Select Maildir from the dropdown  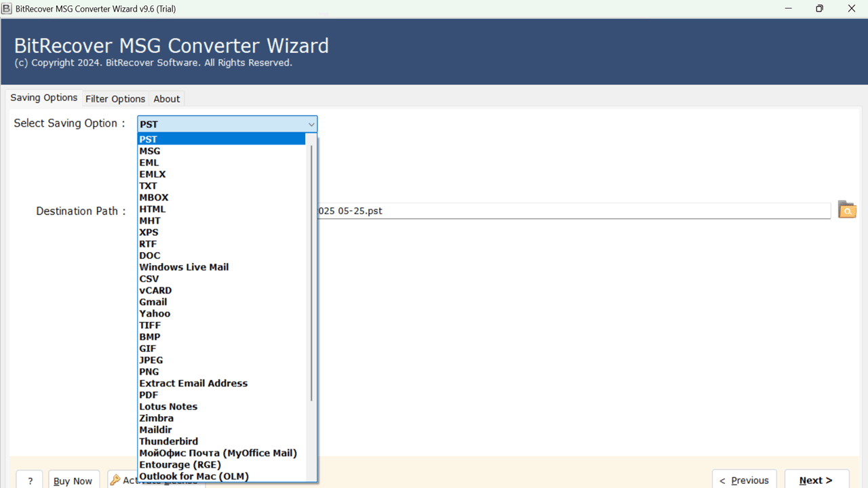tap(222, 430)
